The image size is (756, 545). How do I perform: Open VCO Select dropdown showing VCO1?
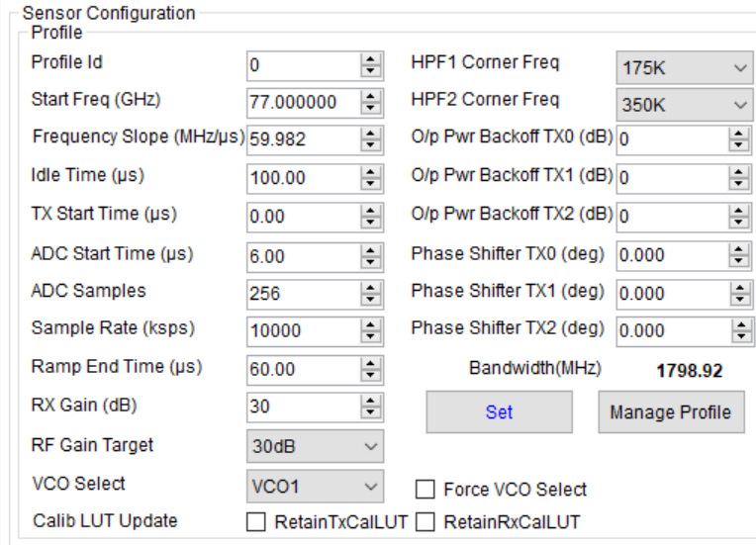click(x=316, y=487)
